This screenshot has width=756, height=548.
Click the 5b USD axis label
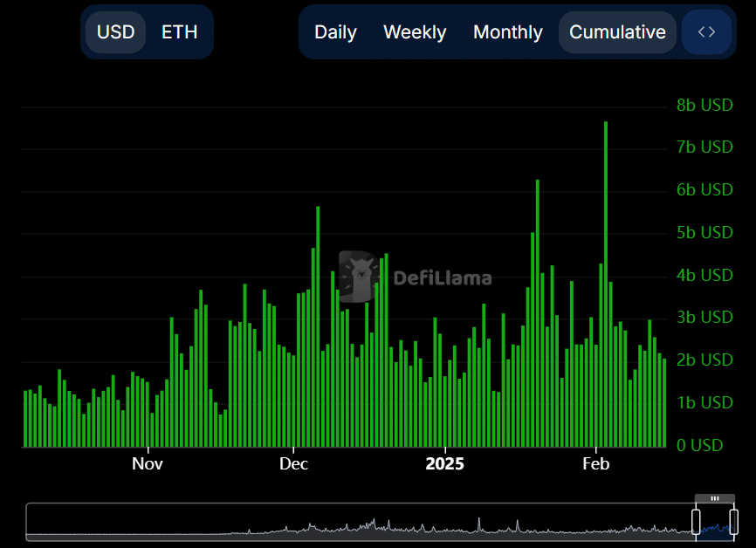704,232
